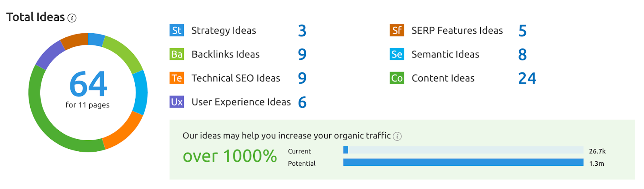644x189 pixels.
Task: Select the Te Technical SEO icon
Action: [x=177, y=78]
